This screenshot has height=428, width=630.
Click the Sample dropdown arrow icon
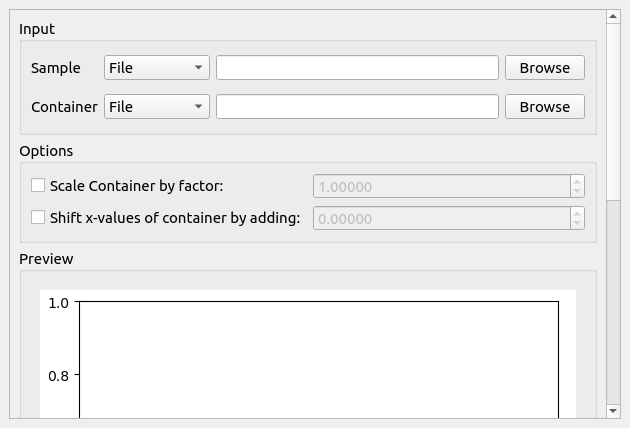(x=199, y=68)
